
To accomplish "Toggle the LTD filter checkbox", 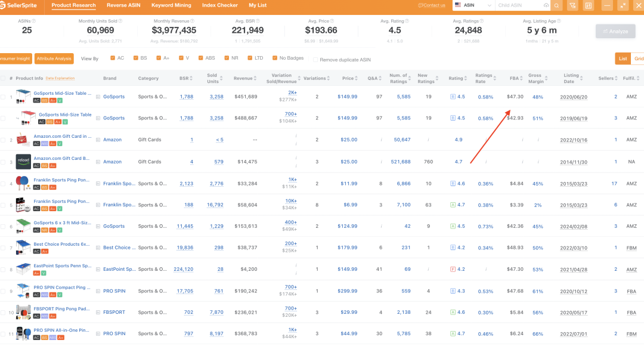I will click(x=250, y=58).
